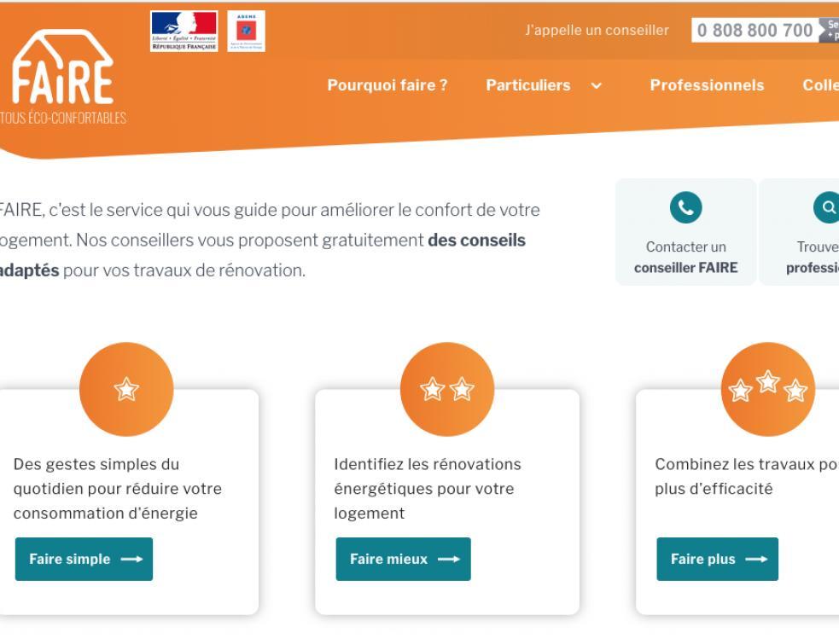Click the teal phone icon
The height and width of the screenshot is (644, 839).
coord(685,207)
